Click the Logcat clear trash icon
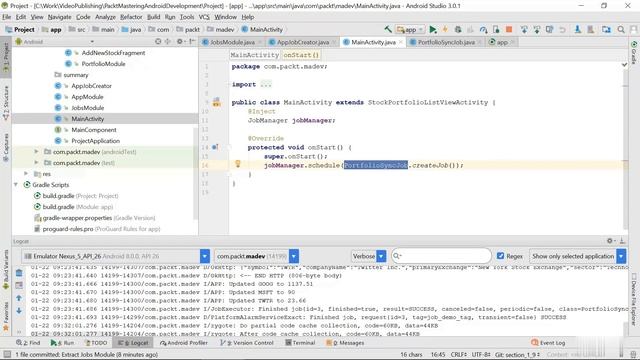640x360 pixels. tap(19, 273)
